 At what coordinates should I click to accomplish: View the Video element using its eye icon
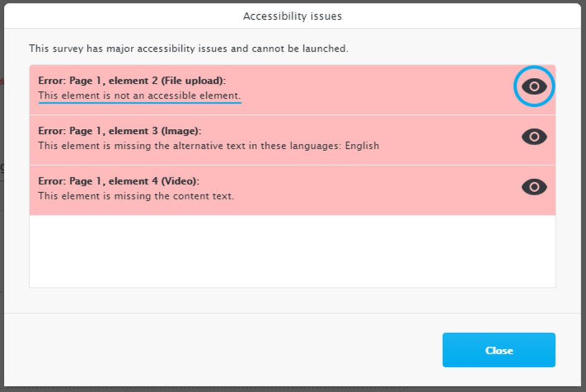(x=534, y=187)
